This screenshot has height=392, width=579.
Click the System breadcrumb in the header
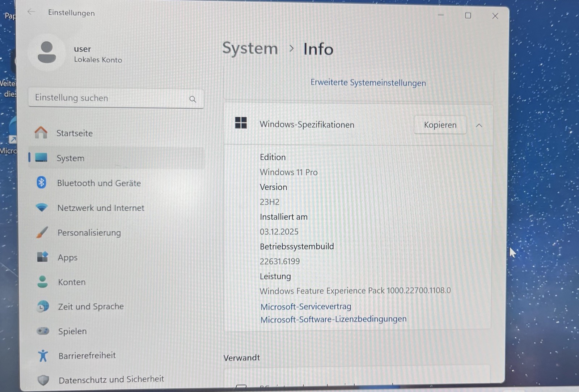[250, 49]
